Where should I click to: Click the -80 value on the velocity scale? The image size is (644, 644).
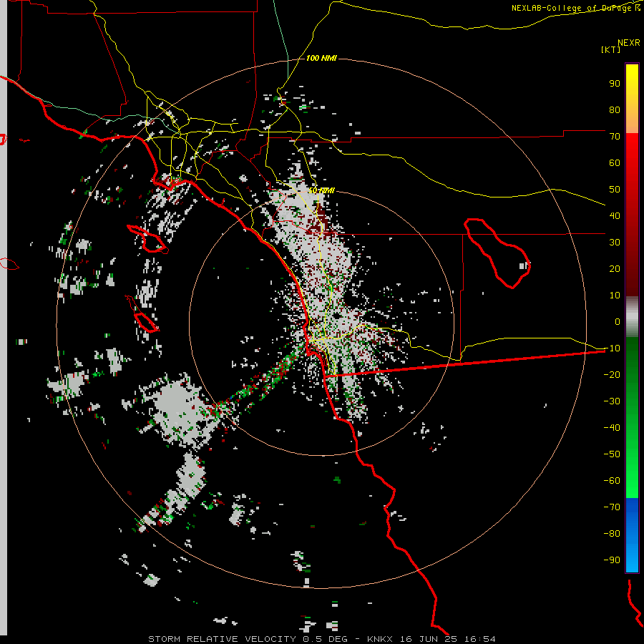[612, 534]
